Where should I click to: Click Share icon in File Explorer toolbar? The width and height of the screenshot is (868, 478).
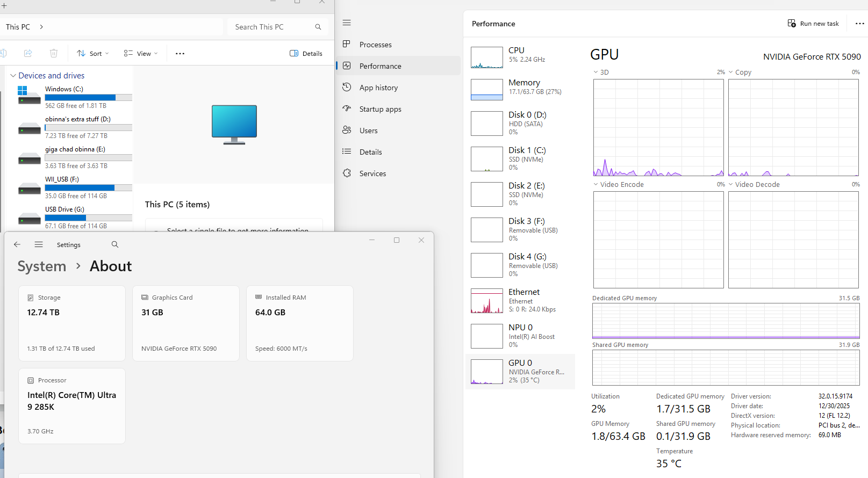pos(28,53)
